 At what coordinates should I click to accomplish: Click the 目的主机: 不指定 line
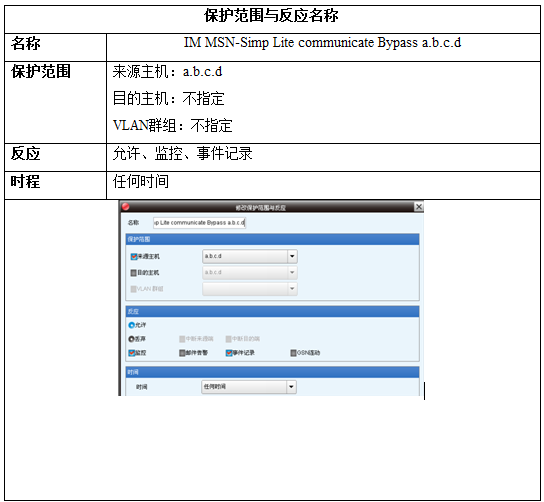point(169,99)
